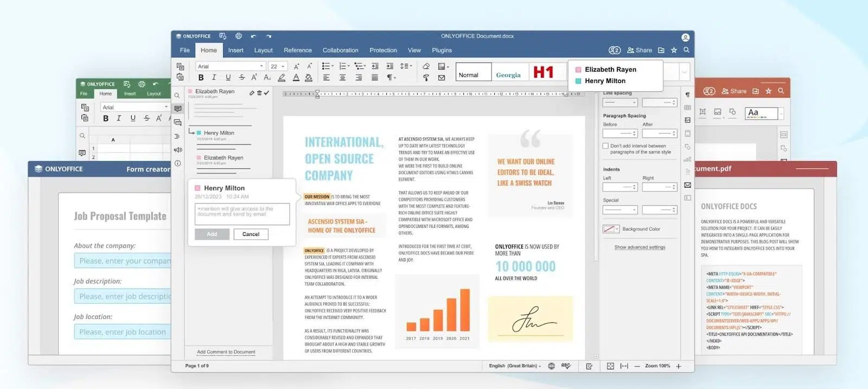
Task: Toggle the track changes icon in status bar
Action: pyautogui.click(x=589, y=366)
